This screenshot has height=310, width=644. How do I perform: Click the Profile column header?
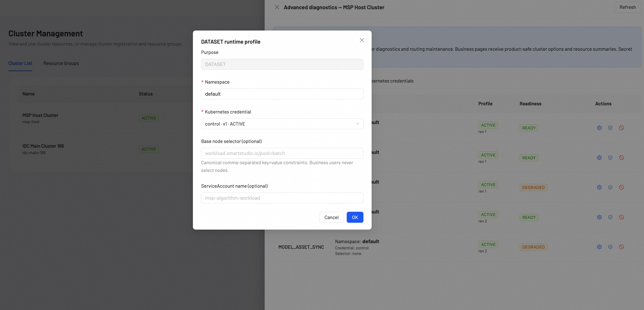coord(485,104)
